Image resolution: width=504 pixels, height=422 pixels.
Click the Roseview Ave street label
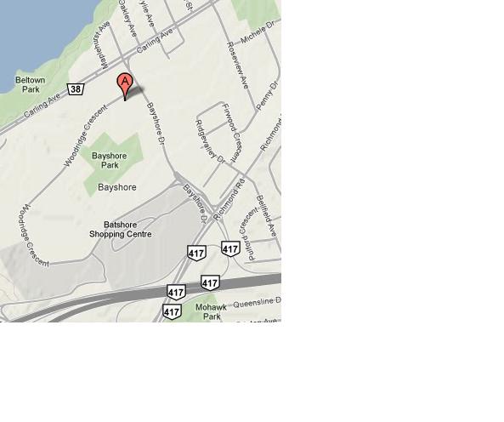[238, 66]
